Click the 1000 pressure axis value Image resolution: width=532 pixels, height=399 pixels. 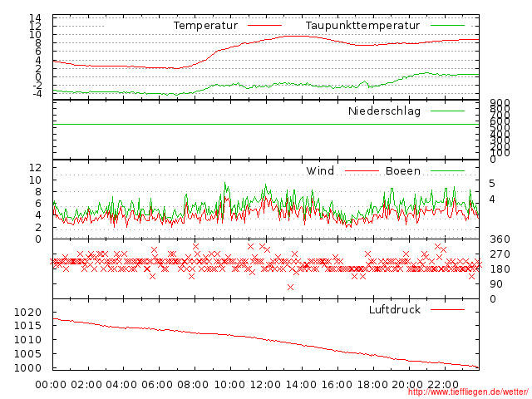coord(27,367)
